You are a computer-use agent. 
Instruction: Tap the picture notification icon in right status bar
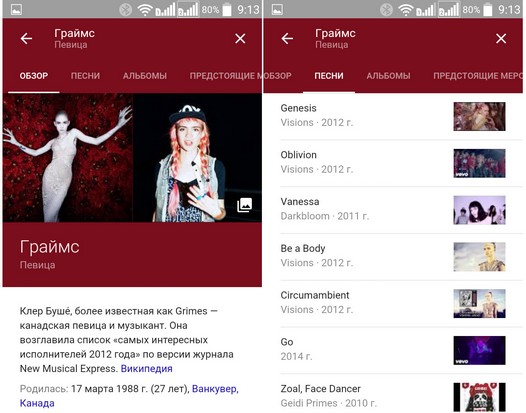pos(277,9)
